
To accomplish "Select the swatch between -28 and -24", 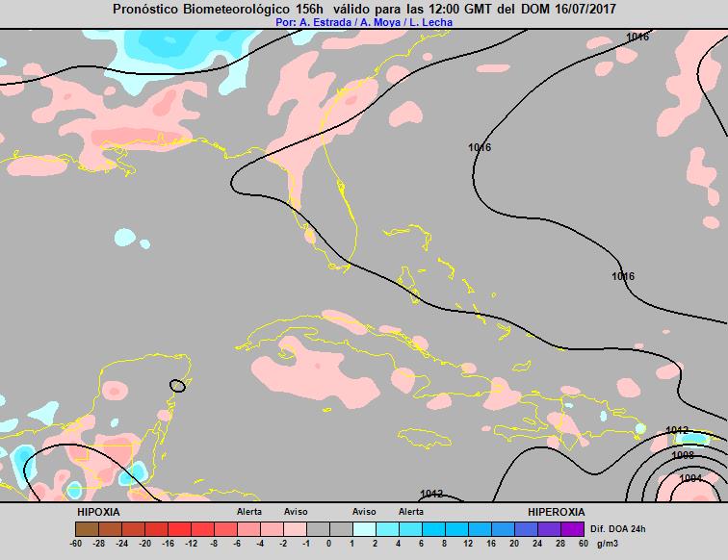I will (110, 529).
